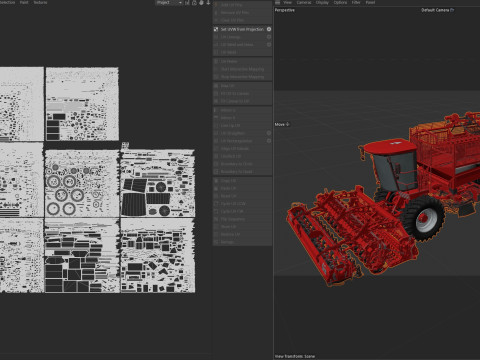Open the View menu in 3D viewport
The width and height of the screenshot is (480, 360).
[x=287, y=2]
